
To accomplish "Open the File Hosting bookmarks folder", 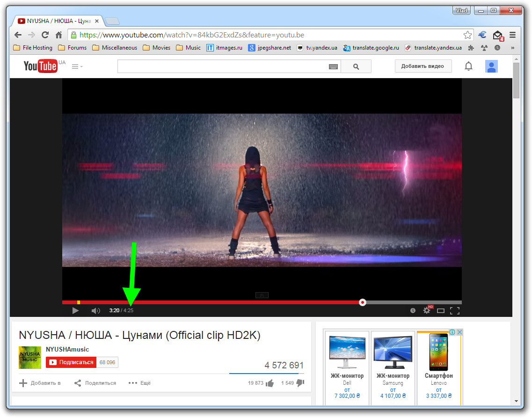I will click(33, 47).
